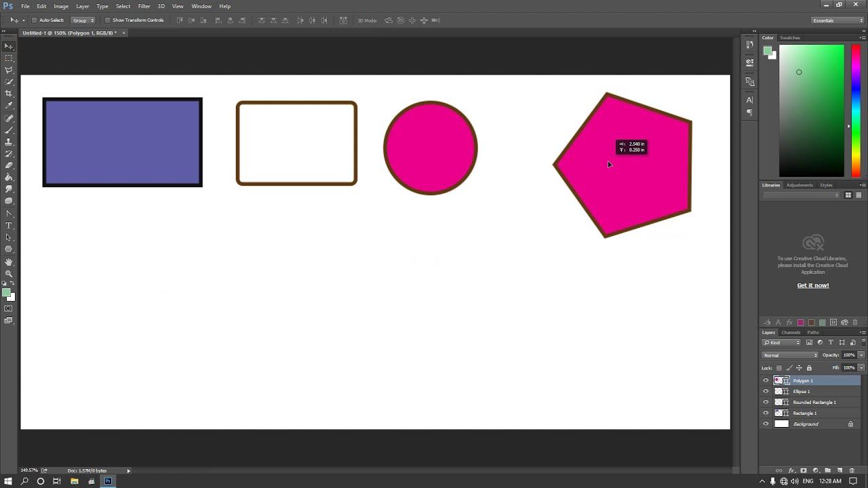
Task: Open the Opacity slider dropdown arrow
Action: [x=861, y=355]
